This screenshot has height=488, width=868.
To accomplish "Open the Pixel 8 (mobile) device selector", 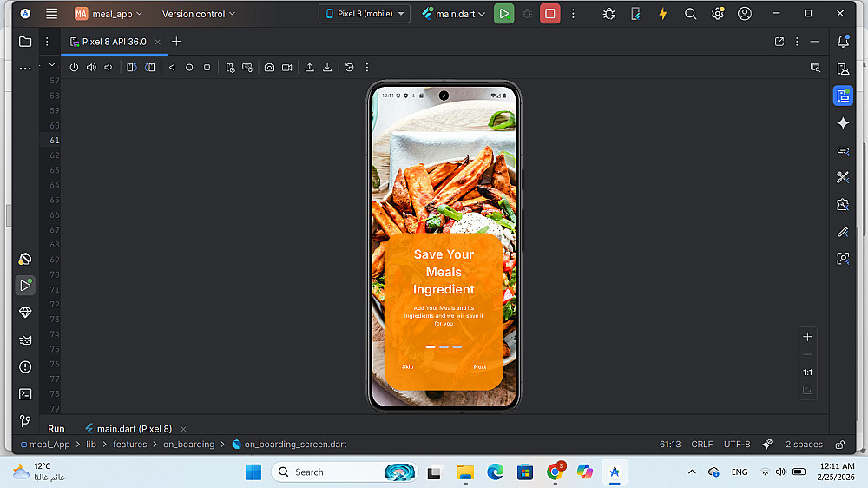I will coord(365,14).
